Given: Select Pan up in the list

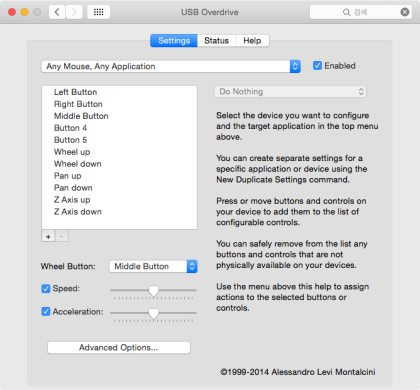Looking at the screenshot, I should pyautogui.click(x=119, y=176).
